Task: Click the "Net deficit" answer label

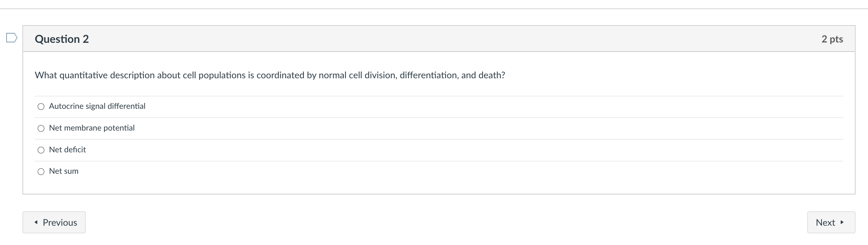Action: pyautogui.click(x=68, y=150)
